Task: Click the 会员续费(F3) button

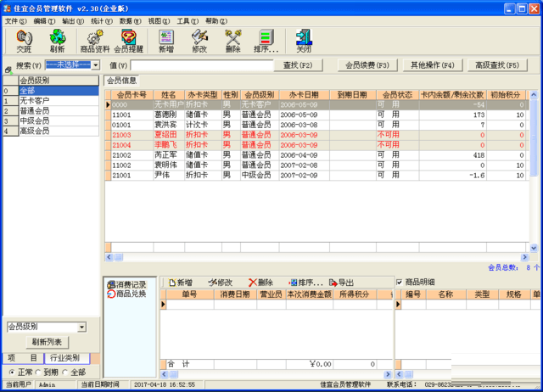Action: (x=367, y=64)
